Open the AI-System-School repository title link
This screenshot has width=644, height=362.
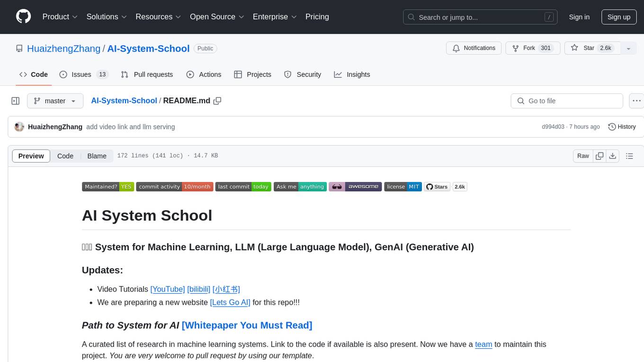(x=148, y=48)
